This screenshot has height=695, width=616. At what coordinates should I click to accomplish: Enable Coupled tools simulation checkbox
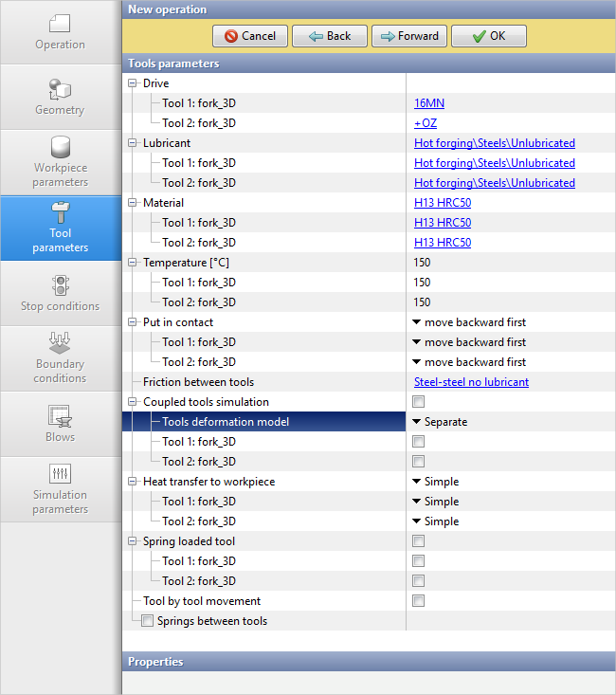418,402
